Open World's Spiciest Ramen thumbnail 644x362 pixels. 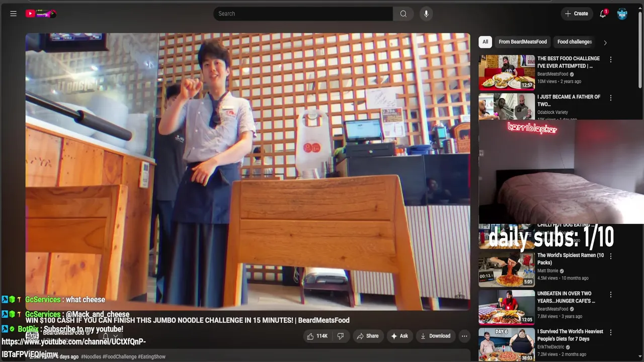(x=507, y=269)
